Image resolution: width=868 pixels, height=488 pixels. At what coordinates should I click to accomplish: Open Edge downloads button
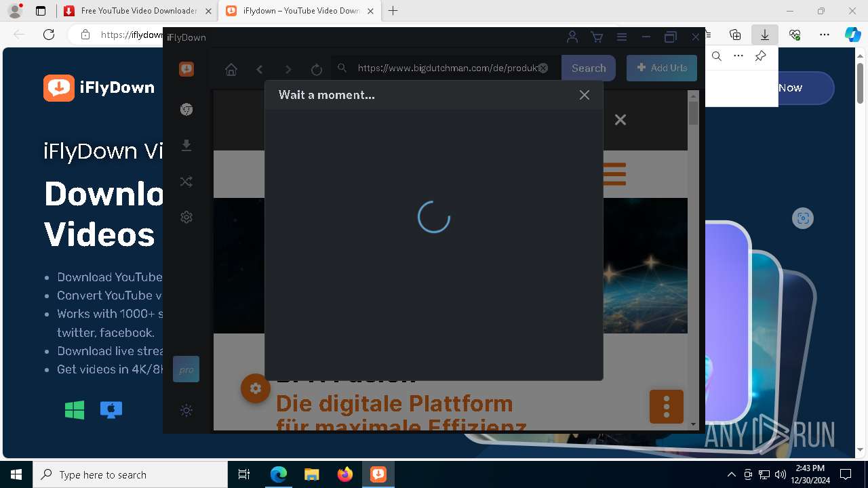click(x=765, y=35)
